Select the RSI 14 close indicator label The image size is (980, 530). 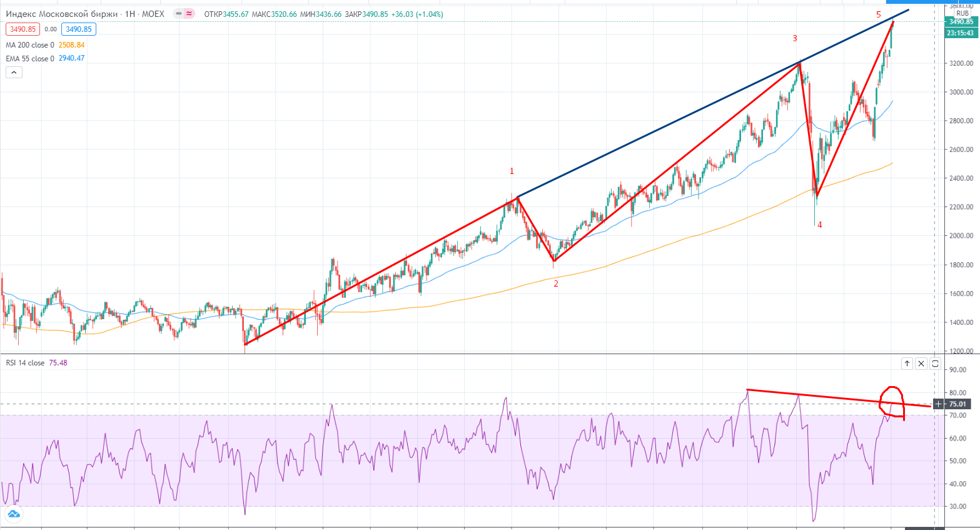[x=25, y=363]
